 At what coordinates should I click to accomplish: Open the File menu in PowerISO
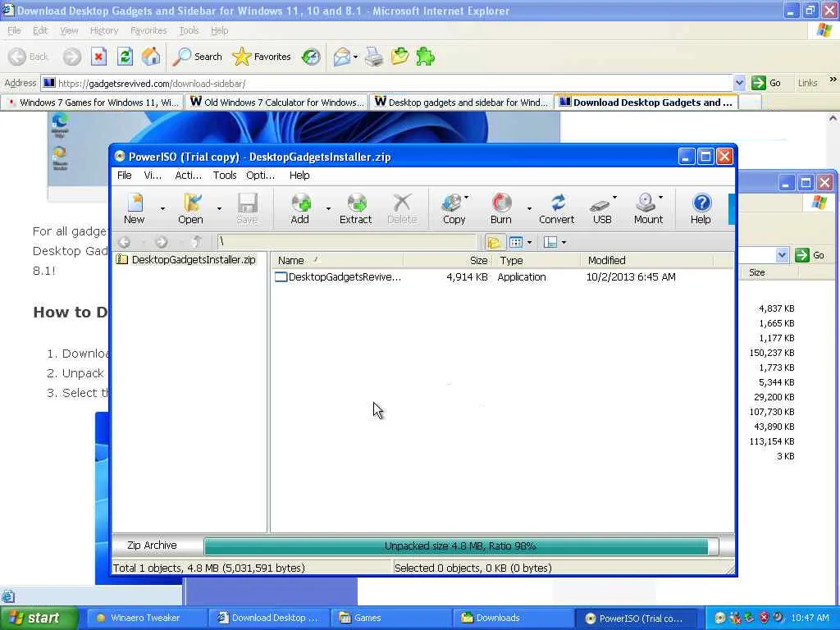125,176
